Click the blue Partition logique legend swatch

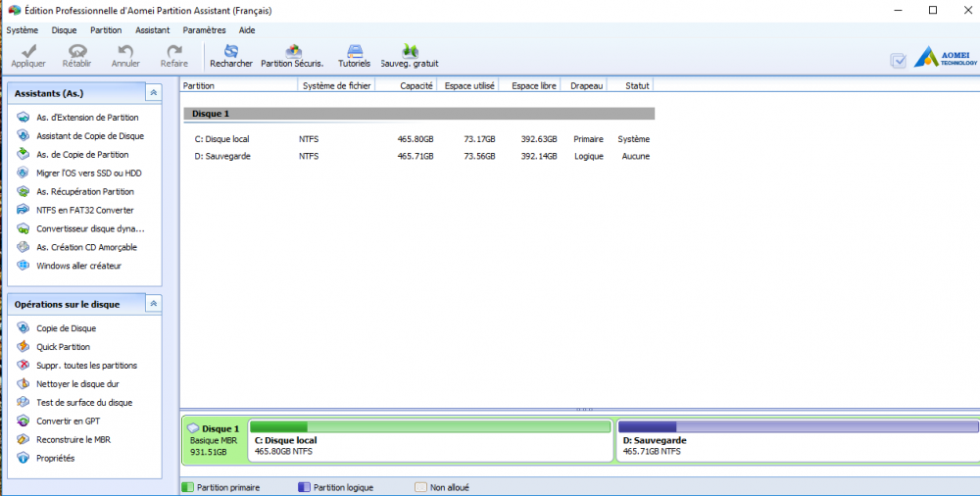click(x=304, y=487)
